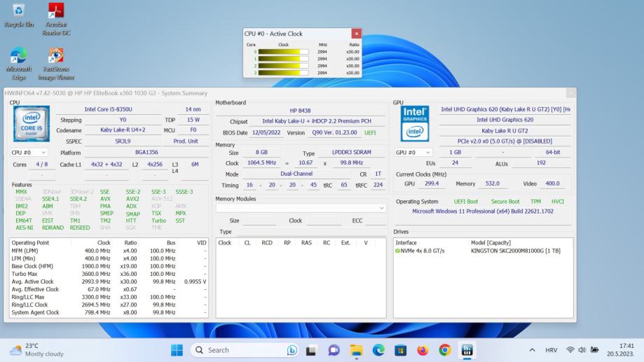Image resolution: width=644 pixels, height=362 pixels.
Task: Launch Firefox from the taskbar
Action: pyautogui.click(x=423, y=350)
